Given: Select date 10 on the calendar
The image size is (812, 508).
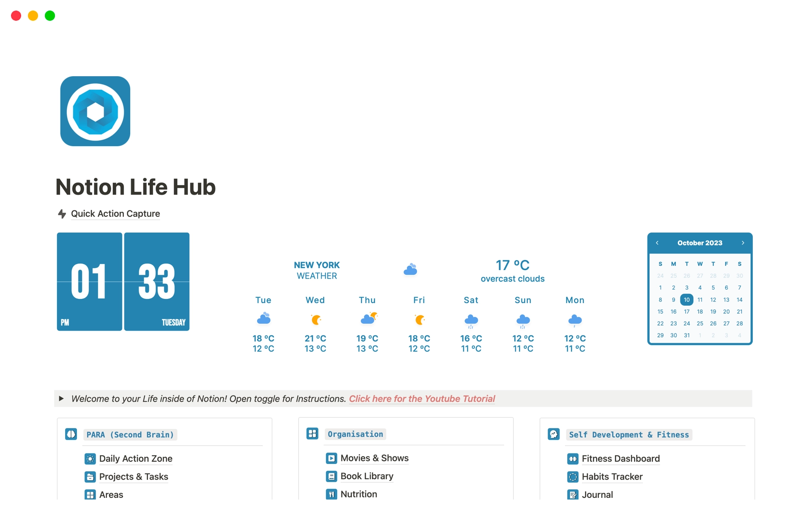Looking at the screenshot, I should [686, 300].
